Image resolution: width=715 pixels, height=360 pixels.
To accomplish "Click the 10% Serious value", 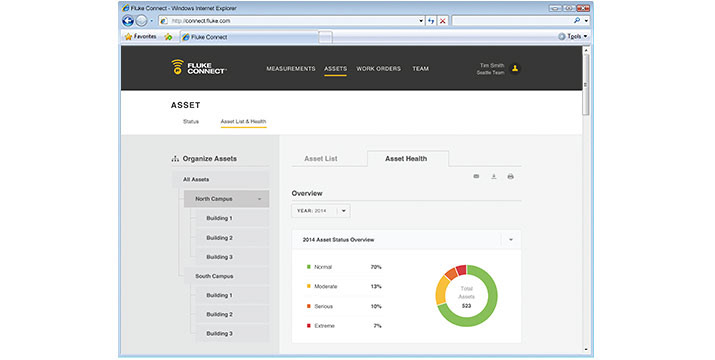I will (x=376, y=307).
